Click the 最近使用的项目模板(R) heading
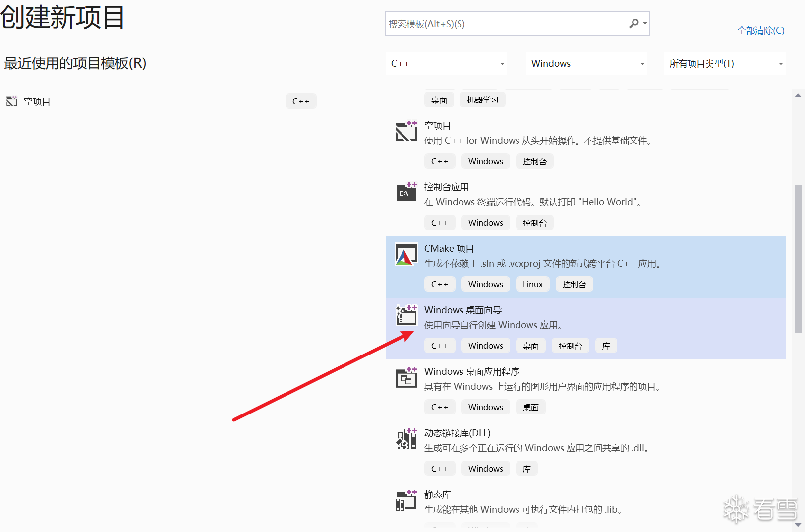 (x=75, y=63)
